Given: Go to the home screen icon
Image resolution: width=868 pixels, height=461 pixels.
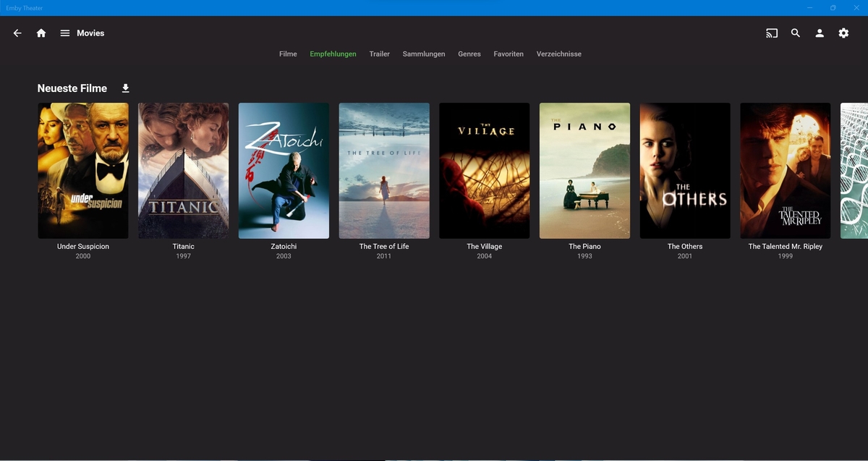Looking at the screenshot, I should click(41, 33).
